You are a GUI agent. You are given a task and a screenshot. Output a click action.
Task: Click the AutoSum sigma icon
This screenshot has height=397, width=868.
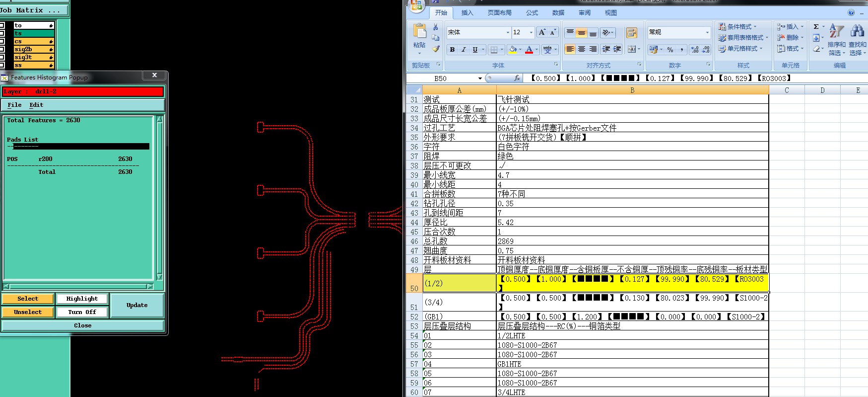[816, 27]
